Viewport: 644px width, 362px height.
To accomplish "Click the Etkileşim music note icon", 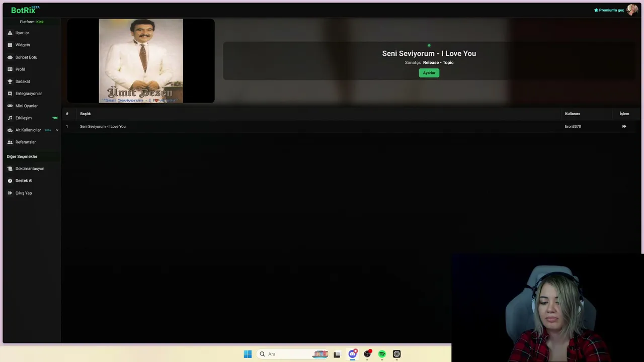I will [10, 118].
